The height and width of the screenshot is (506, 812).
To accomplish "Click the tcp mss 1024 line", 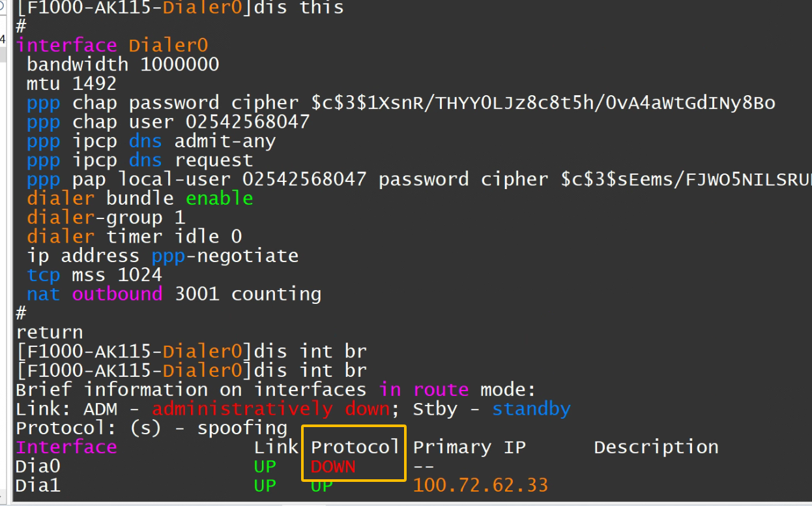I will (x=94, y=275).
